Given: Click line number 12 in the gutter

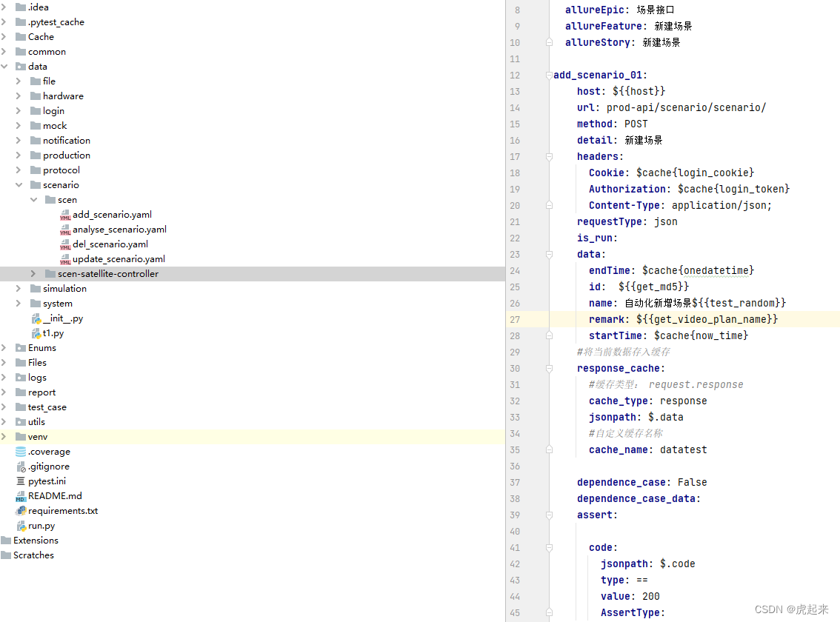Looking at the screenshot, I should [x=515, y=76].
